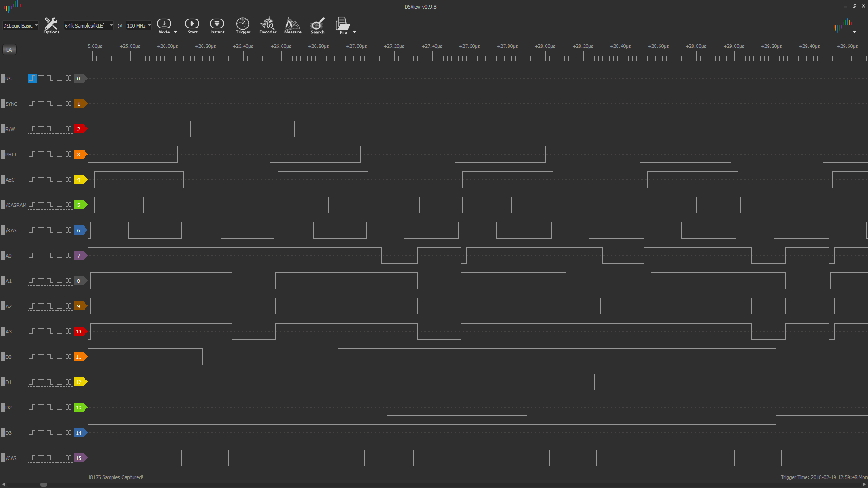Click the Instant capture icon

tap(217, 25)
